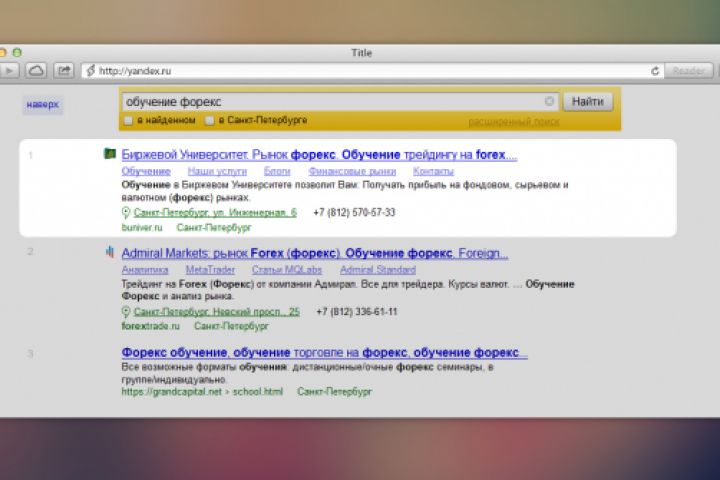The height and width of the screenshot is (480, 720).
Task: Click Санкт-Петербург region beside grandcapital.net
Action: [x=335, y=392]
